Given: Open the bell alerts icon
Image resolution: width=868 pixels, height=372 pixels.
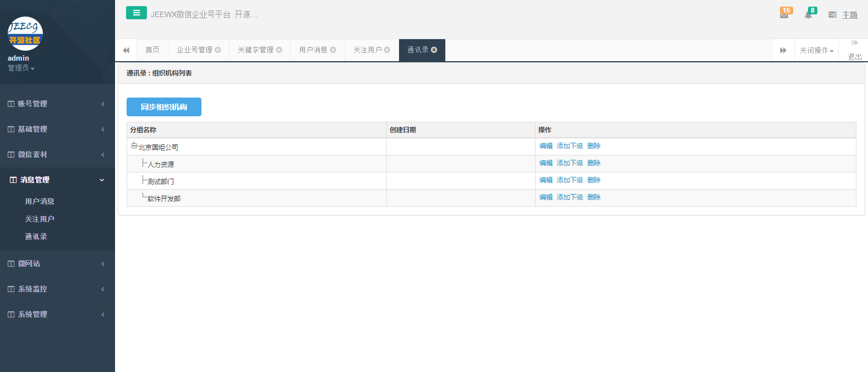Looking at the screenshot, I should pos(808,15).
